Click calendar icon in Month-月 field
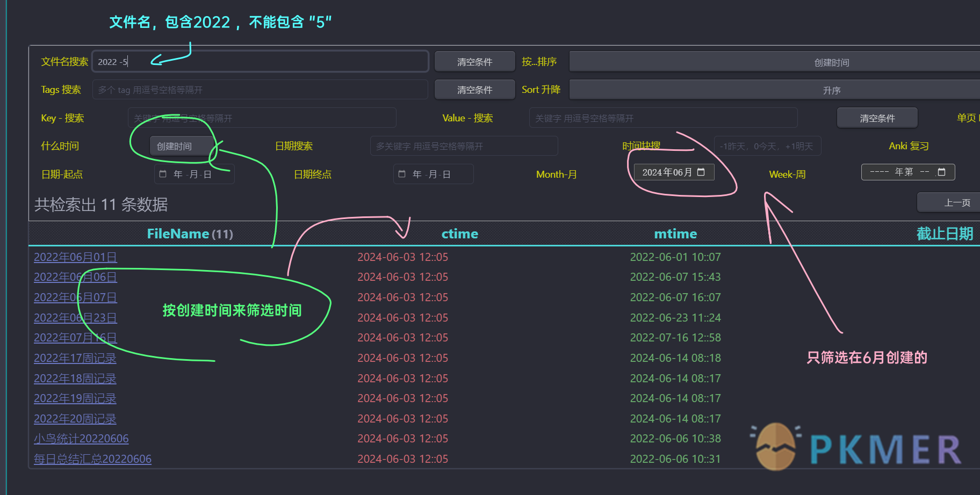The image size is (980, 495). click(701, 172)
